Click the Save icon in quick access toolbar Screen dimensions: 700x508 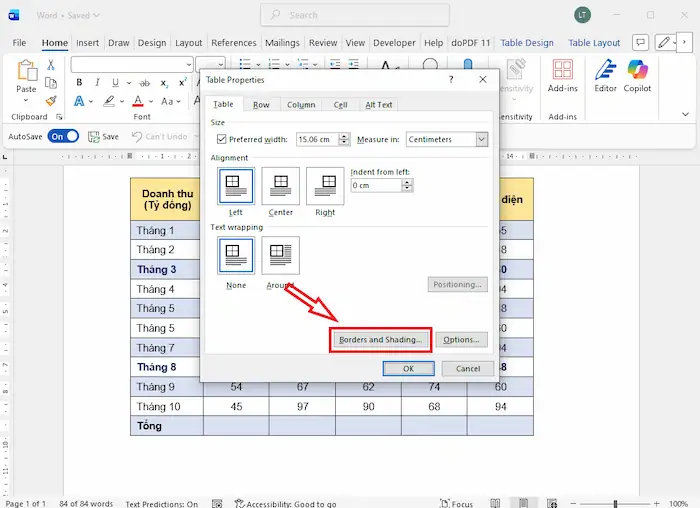[x=95, y=137]
